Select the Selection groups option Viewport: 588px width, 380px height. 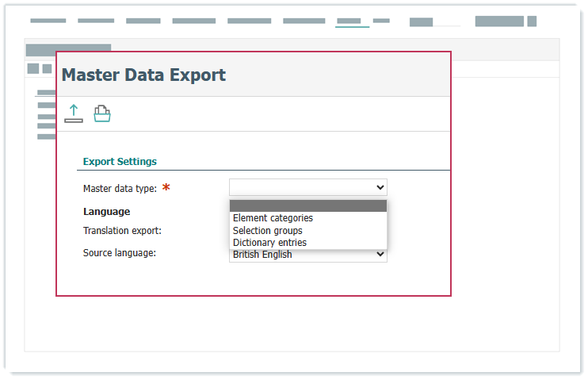[267, 231]
